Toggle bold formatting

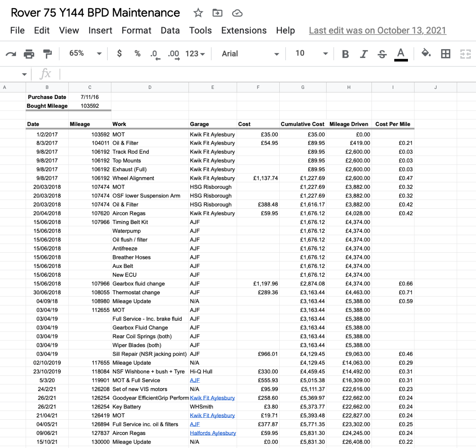[x=345, y=54]
